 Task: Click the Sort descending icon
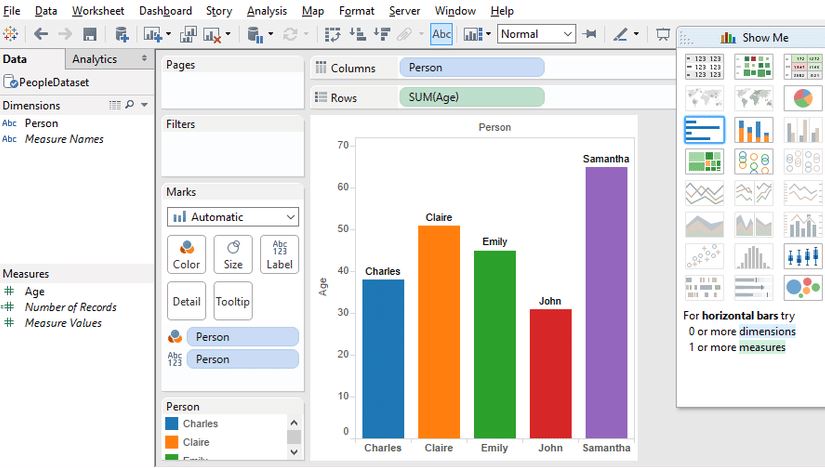382,34
